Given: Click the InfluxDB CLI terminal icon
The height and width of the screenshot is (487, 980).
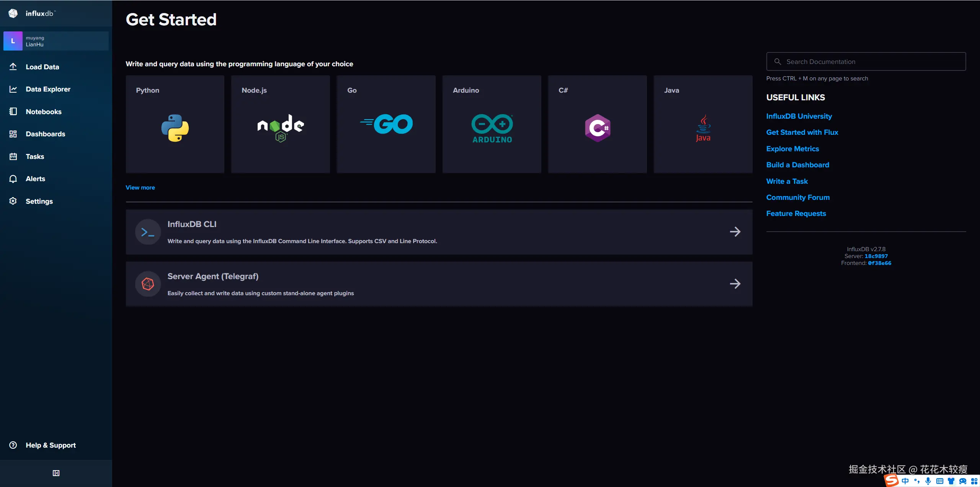Looking at the screenshot, I should (x=148, y=232).
